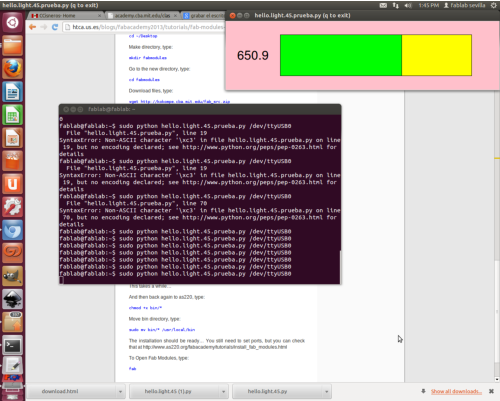
Task: Click 'Go to the new directory, type:' text
Action: click(159, 69)
